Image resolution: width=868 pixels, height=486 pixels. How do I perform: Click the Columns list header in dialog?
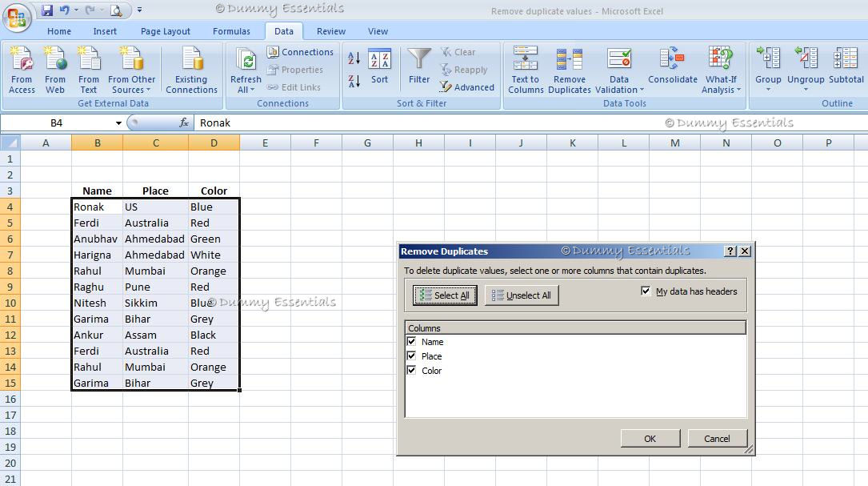point(576,328)
